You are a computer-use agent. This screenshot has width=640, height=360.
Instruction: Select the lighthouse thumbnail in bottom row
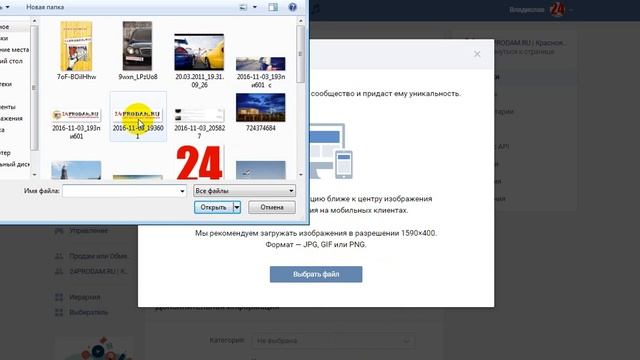pyautogui.click(x=76, y=170)
